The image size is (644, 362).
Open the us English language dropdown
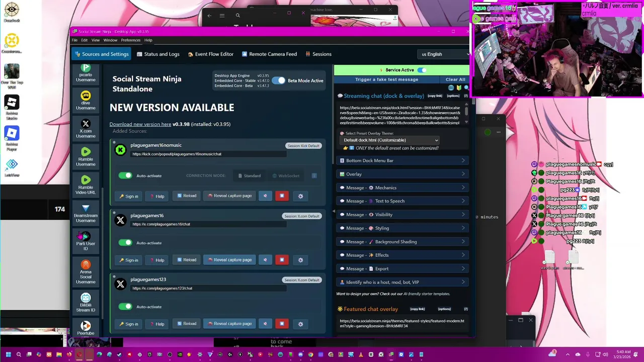coord(444,54)
